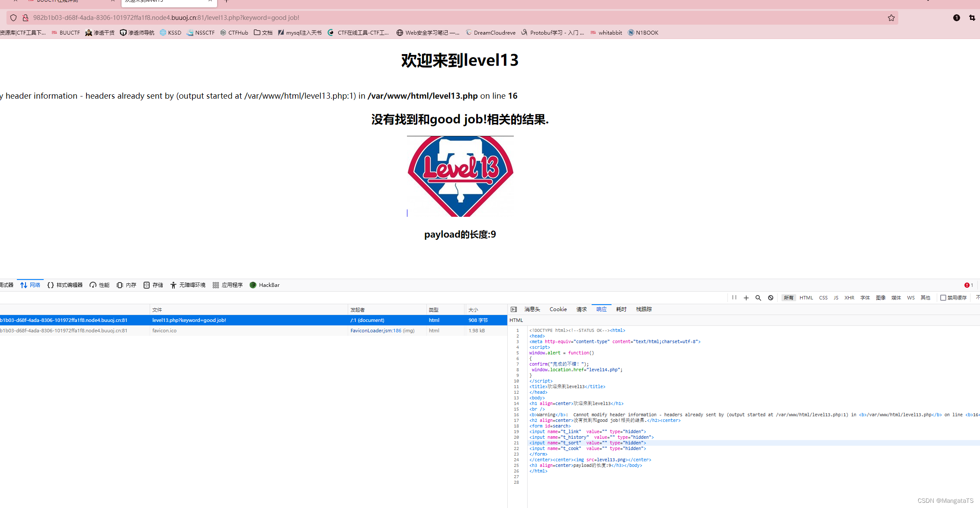Open the 请求 details tab
This screenshot has height=508, width=980.
[582, 309]
